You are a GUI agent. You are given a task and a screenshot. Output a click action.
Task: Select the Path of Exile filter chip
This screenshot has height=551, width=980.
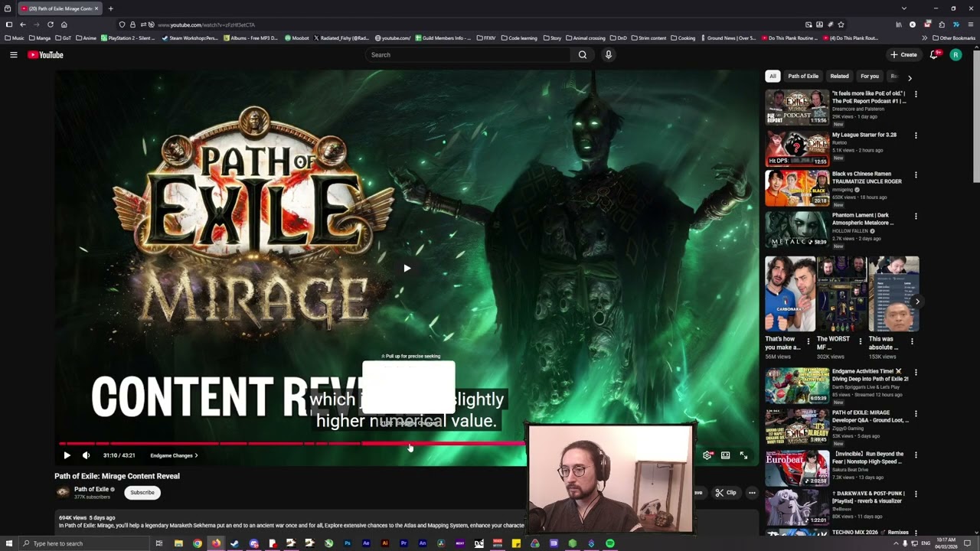coord(803,77)
